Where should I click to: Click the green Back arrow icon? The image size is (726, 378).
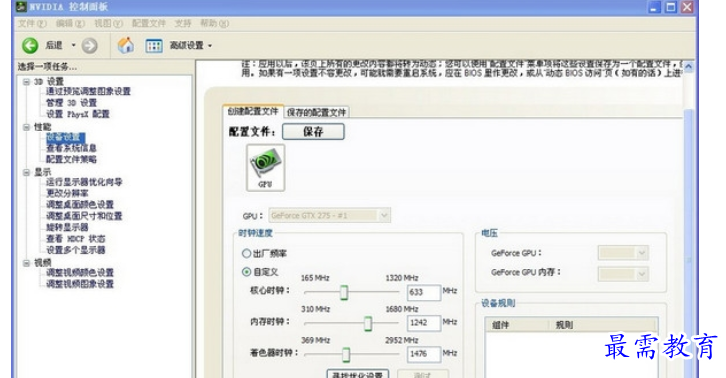30,45
